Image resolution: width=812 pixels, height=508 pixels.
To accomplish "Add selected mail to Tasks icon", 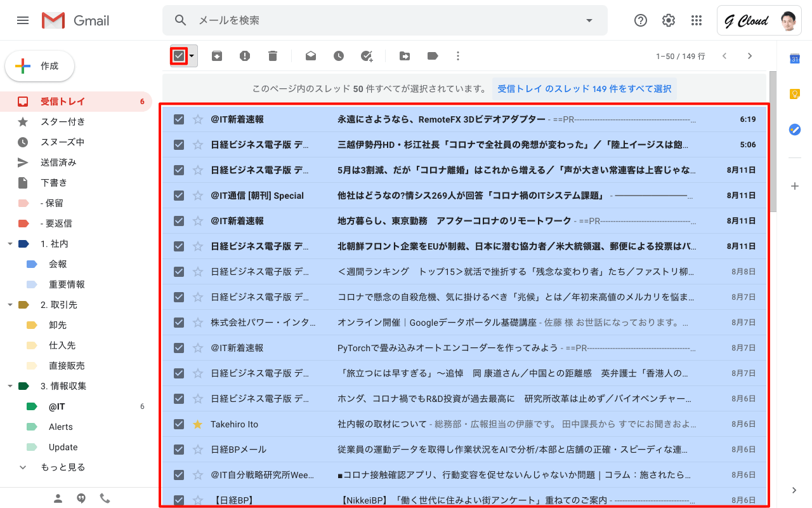I will 367,56.
